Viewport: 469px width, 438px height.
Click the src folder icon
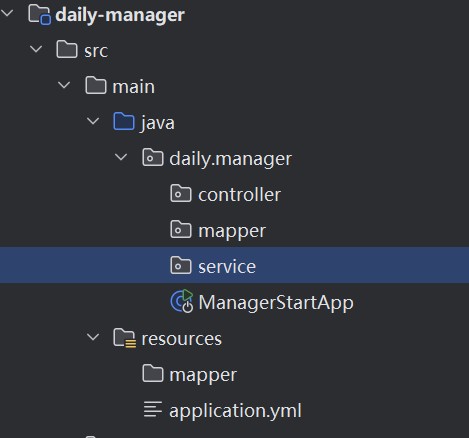coord(67,50)
